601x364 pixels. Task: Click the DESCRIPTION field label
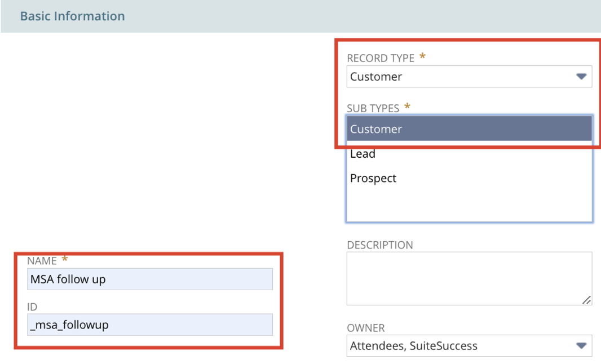pos(380,245)
